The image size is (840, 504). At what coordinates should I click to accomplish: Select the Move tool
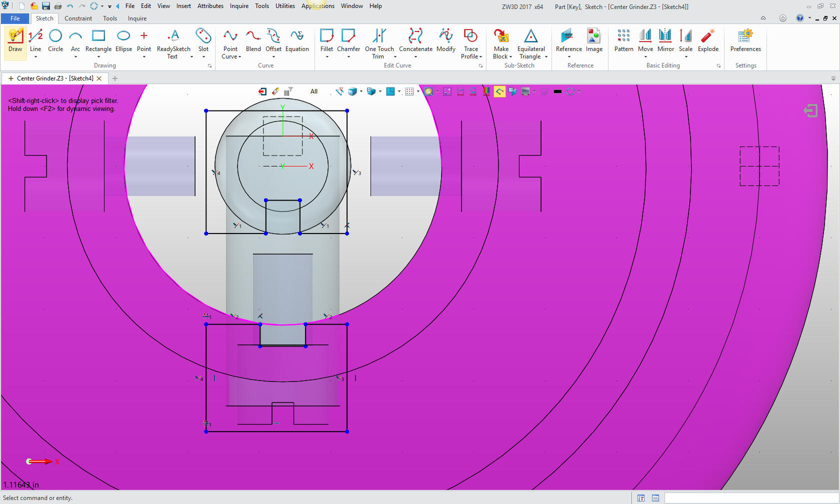point(645,40)
